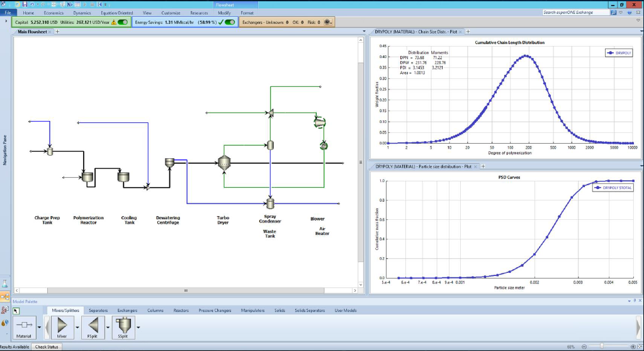644x351 pixels.
Task: Click the economics warning triangle icon
Action: [114, 22]
